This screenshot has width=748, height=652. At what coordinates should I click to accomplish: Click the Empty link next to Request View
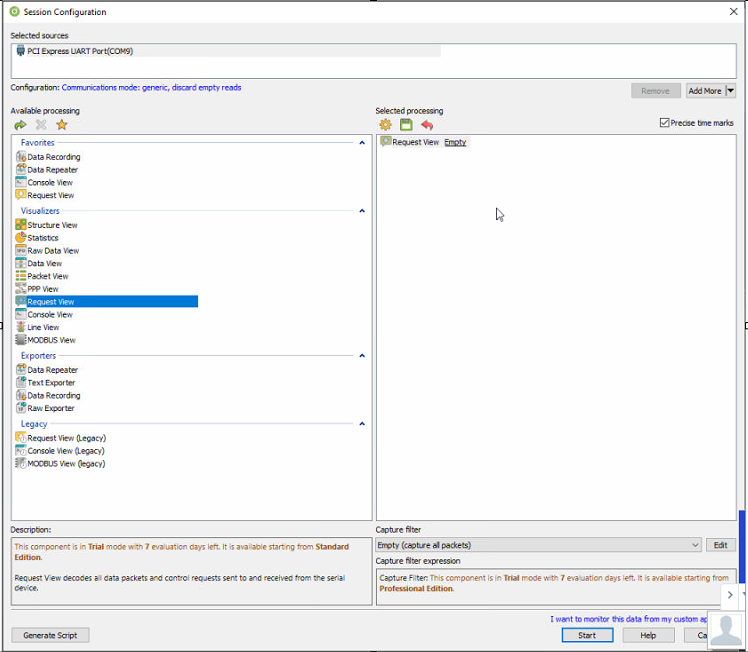click(x=455, y=142)
